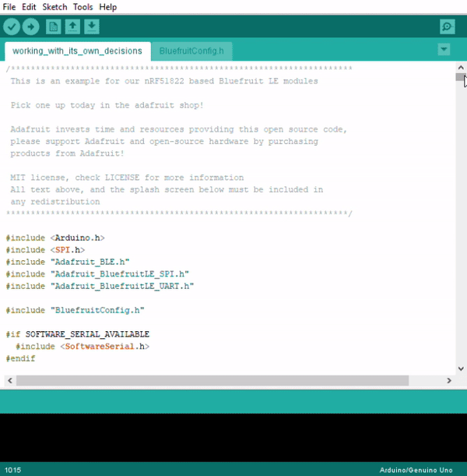This screenshot has width=467, height=476.
Task: Create a new sketch with New icon
Action: (x=53, y=27)
